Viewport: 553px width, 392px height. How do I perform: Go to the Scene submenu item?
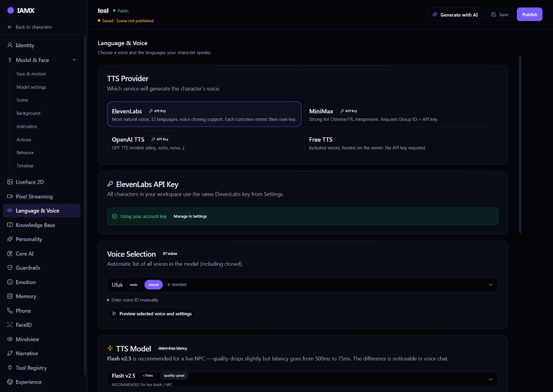tap(23, 100)
